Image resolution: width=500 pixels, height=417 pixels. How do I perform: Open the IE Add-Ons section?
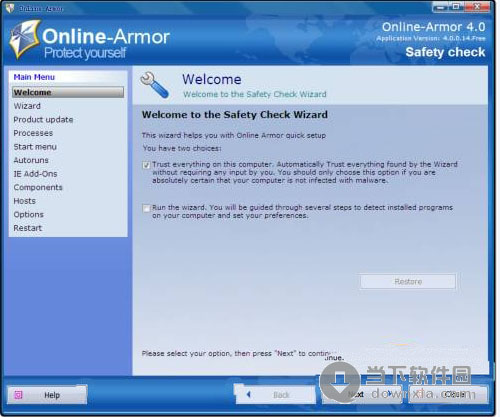pyautogui.click(x=35, y=174)
